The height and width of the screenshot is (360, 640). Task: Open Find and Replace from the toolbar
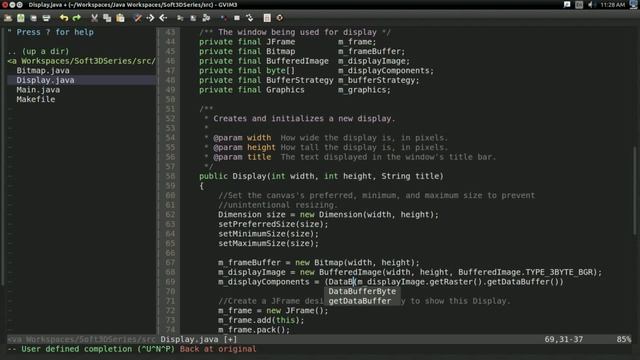click(138, 18)
